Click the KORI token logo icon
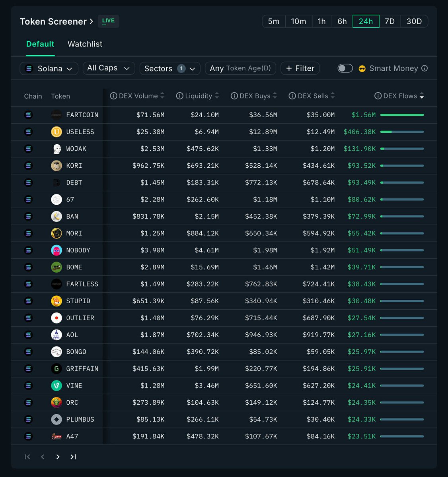The width and height of the screenshot is (448, 477). 56,165
